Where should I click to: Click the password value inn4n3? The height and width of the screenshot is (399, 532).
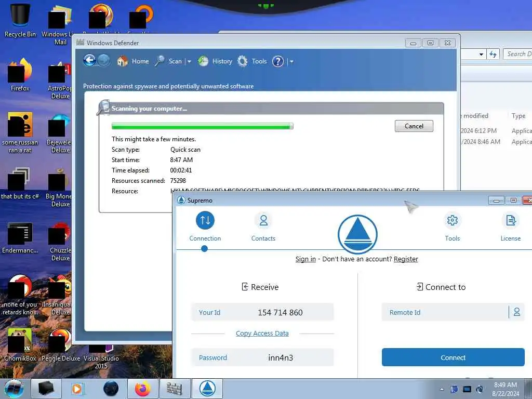(281, 357)
